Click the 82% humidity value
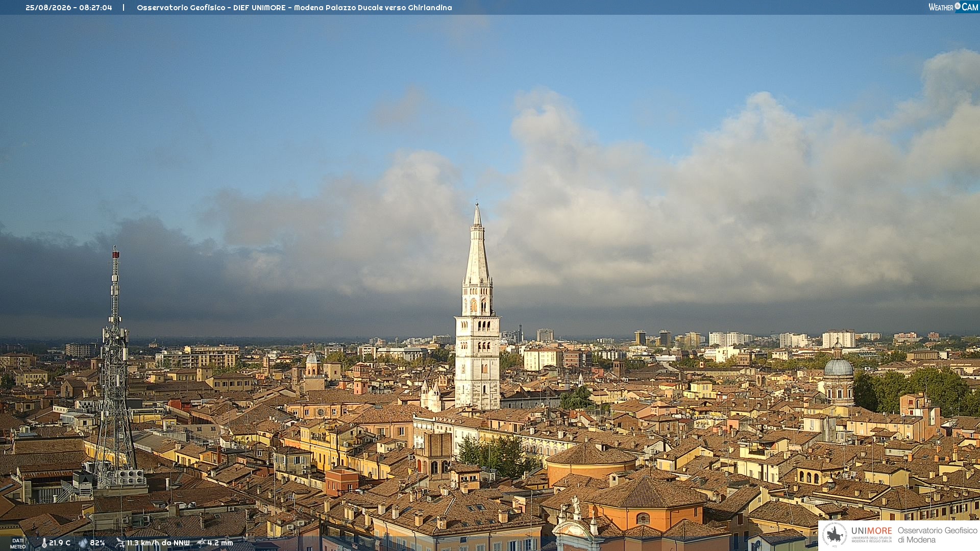 pos(97,543)
